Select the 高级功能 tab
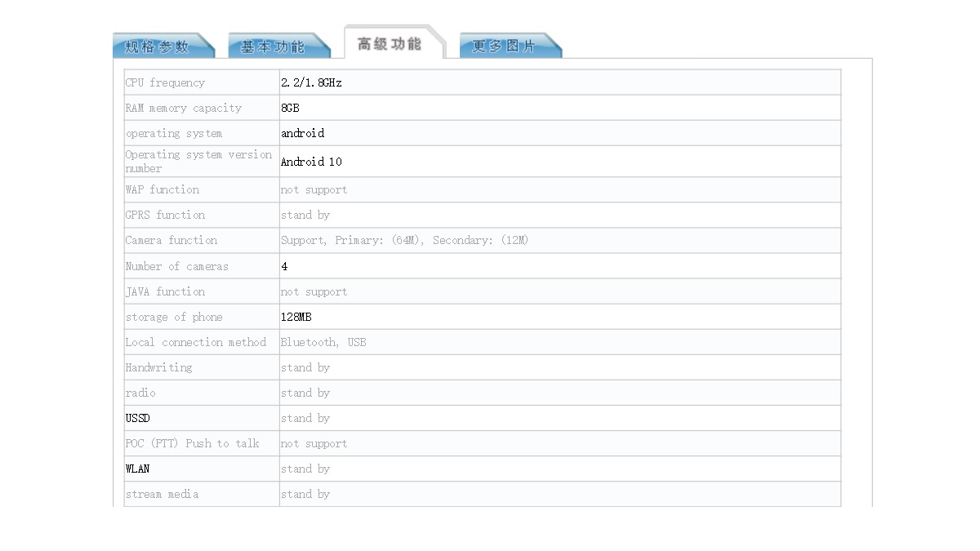The width and height of the screenshot is (980, 551). [390, 44]
